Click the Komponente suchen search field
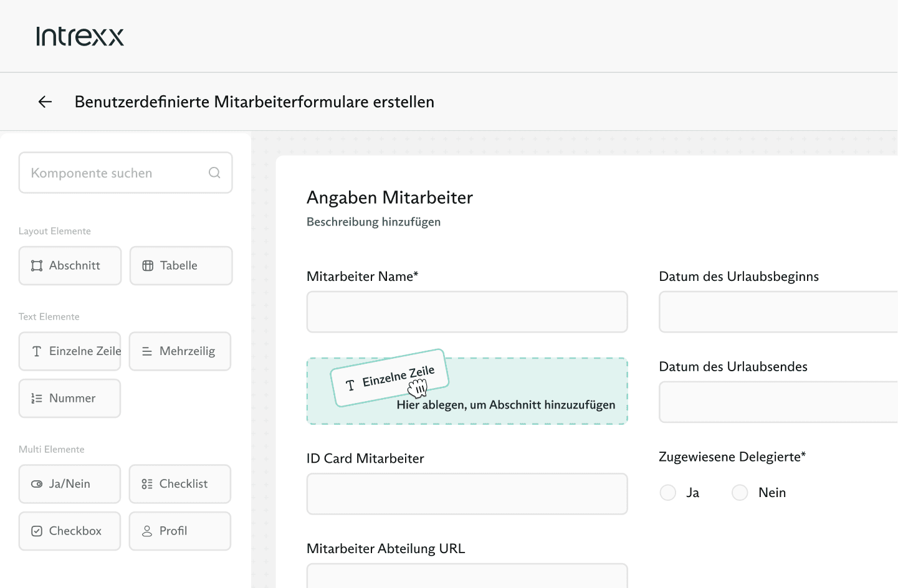This screenshot has width=898, height=588. (x=115, y=173)
